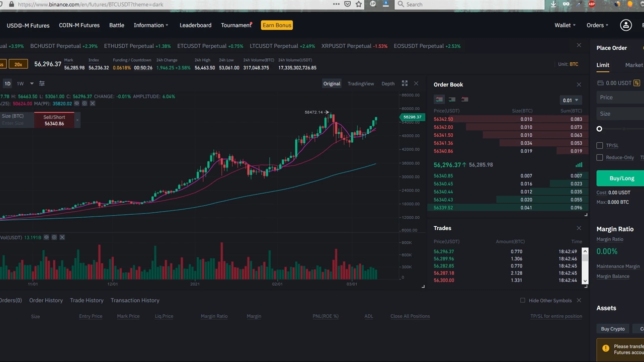644x362 pixels.
Task: Click the Earn Bonus button
Action: pos(277,25)
